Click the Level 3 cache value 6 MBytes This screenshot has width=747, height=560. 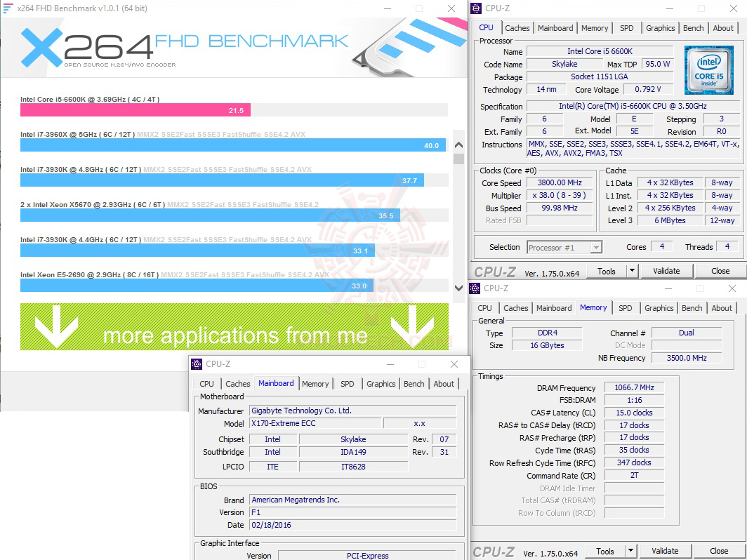pyautogui.click(x=670, y=220)
